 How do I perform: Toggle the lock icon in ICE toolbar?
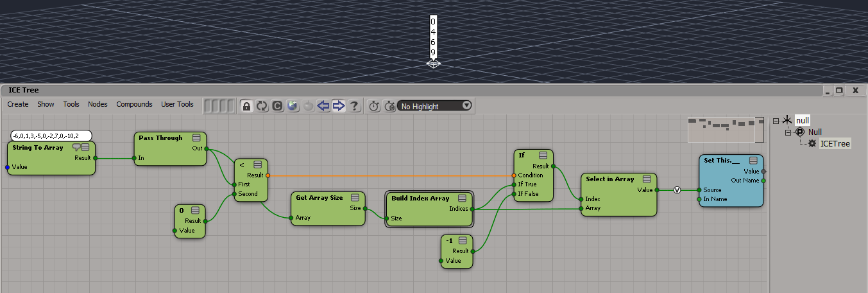[x=246, y=106]
